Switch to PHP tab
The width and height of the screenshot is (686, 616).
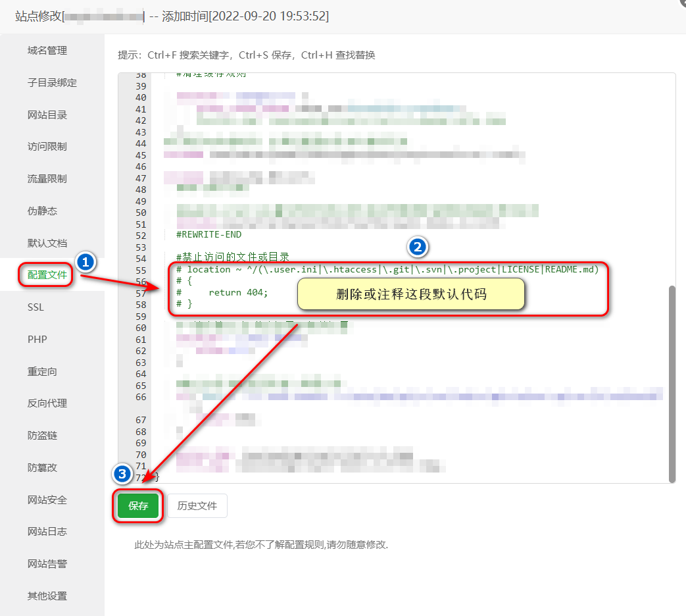coord(37,340)
